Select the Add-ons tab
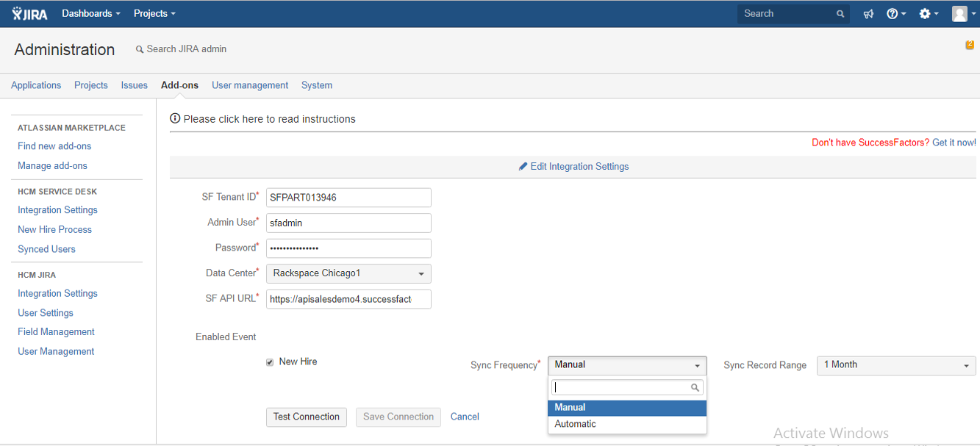980x446 pixels. coord(179,85)
